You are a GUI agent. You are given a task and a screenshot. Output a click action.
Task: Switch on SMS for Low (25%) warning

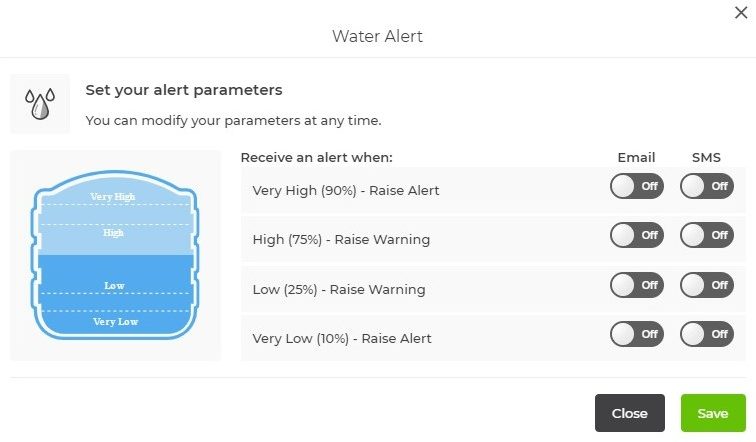706,285
